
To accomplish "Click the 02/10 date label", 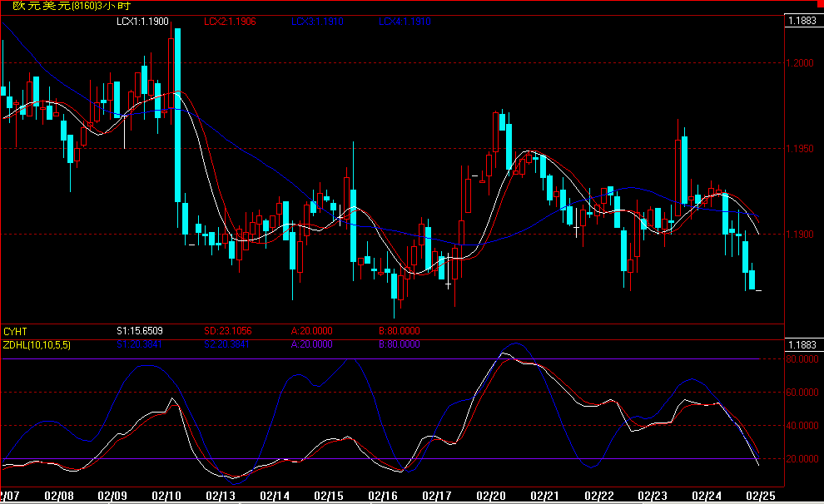I will [166, 496].
